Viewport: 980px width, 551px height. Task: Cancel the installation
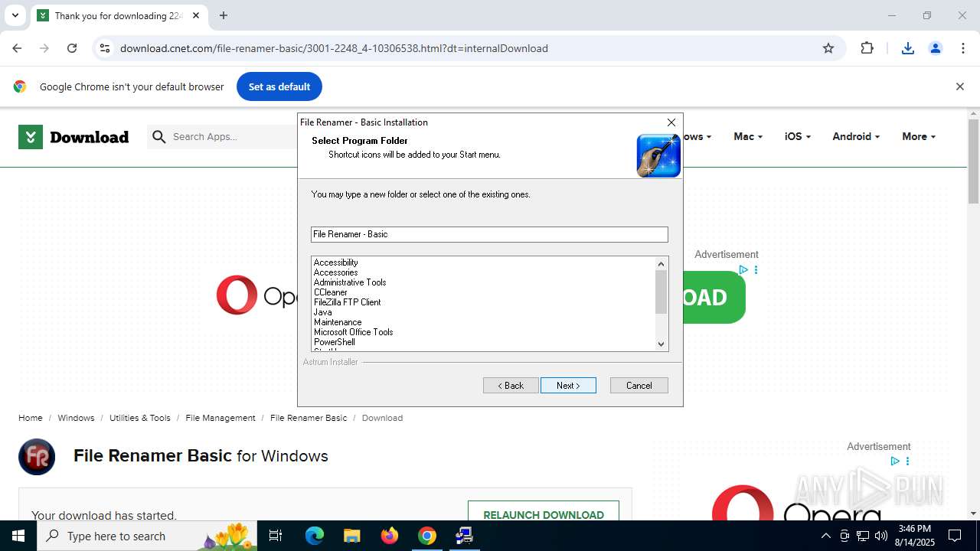[x=639, y=386]
